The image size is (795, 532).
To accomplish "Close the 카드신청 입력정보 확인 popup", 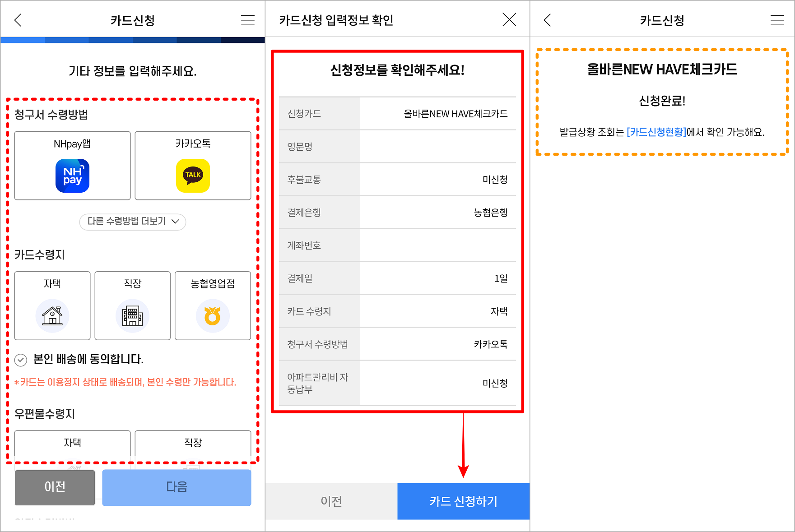I will pyautogui.click(x=508, y=19).
